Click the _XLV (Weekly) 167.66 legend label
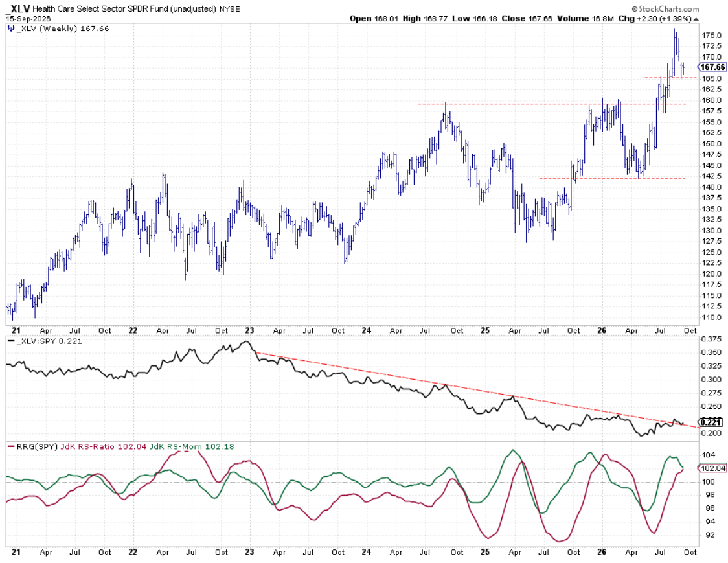Viewport: 728px width, 563px height. coord(63,29)
